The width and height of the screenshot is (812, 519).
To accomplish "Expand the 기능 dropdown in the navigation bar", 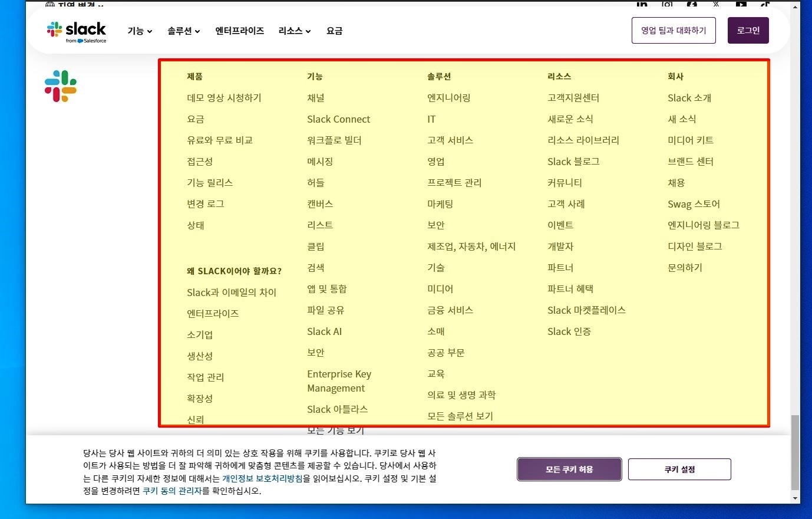I will click(140, 31).
